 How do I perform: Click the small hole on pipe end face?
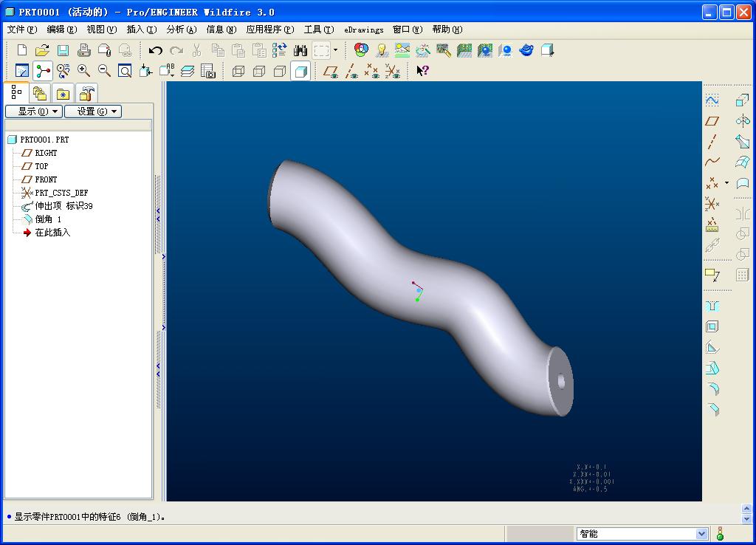(561, 382)
